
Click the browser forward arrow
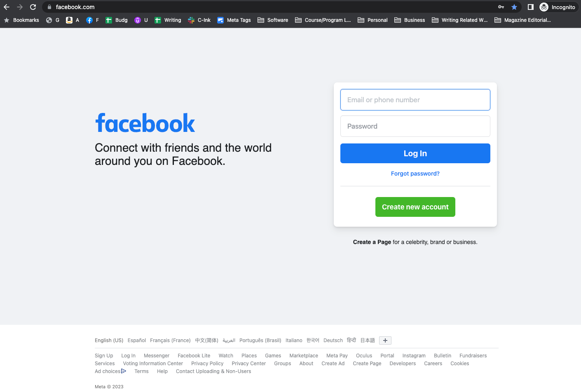tap(20, 7)
